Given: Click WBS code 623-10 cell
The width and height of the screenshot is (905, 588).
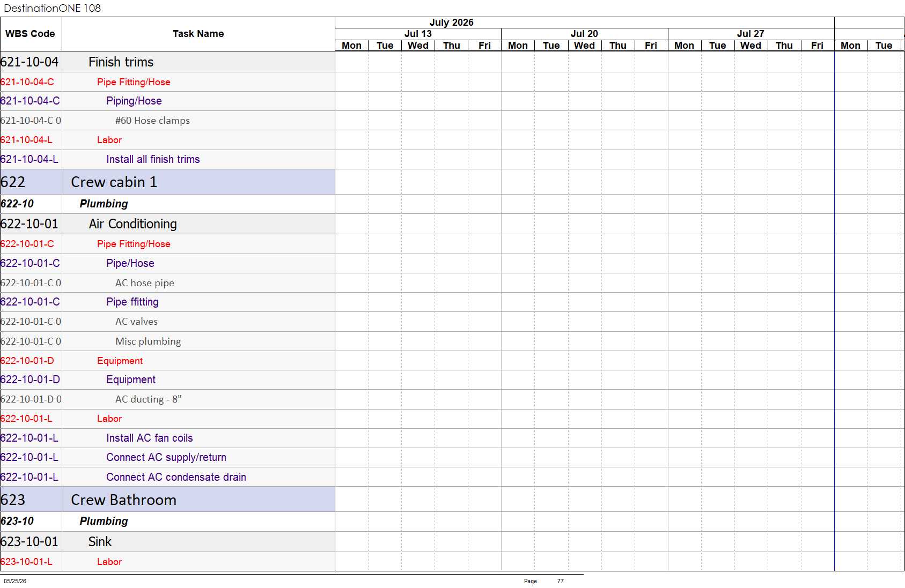Looking at the screenshot, I should pos(31,521).
